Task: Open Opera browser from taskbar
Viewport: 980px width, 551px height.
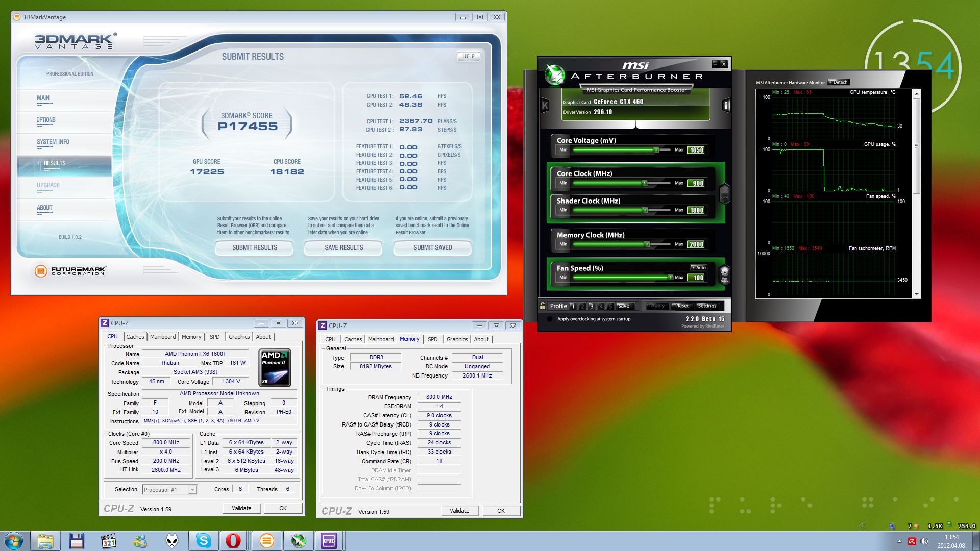Action: point(234,541)
